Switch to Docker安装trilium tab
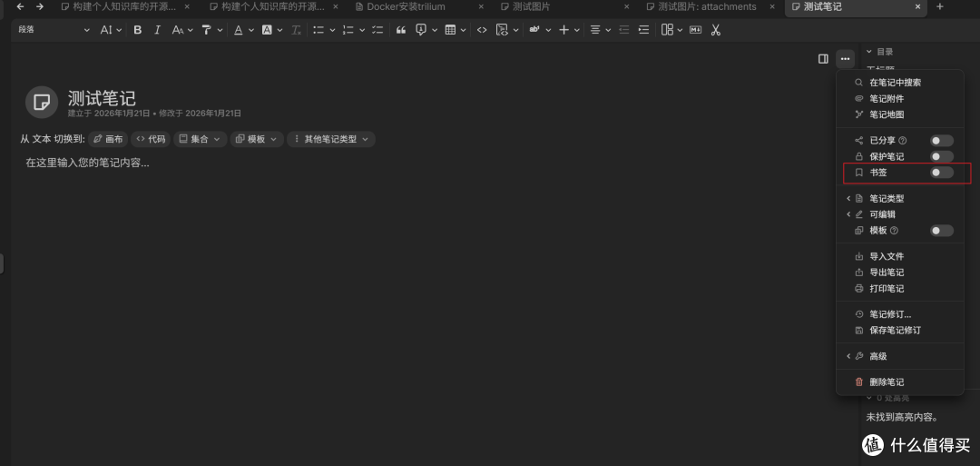This screenshot has width=980, height=466. pyautogui.click(x=418, y=6)
